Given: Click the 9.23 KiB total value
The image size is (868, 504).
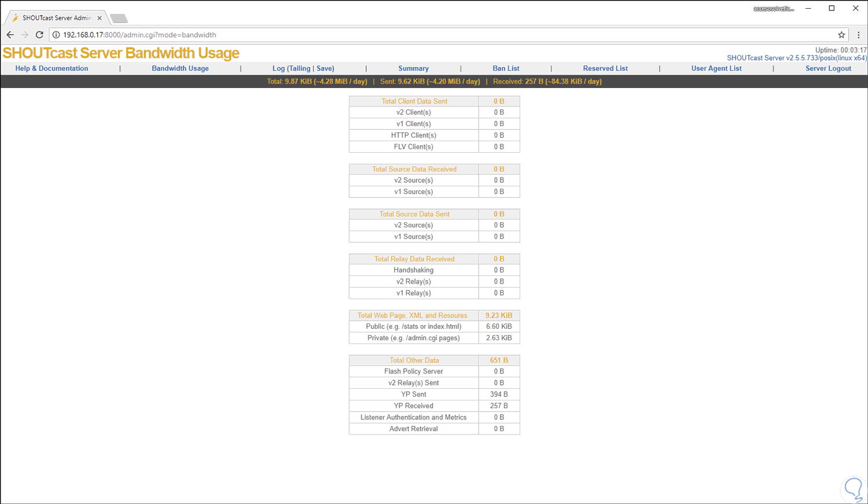Looking at the screenshot, I should click(x=499, y=315).
